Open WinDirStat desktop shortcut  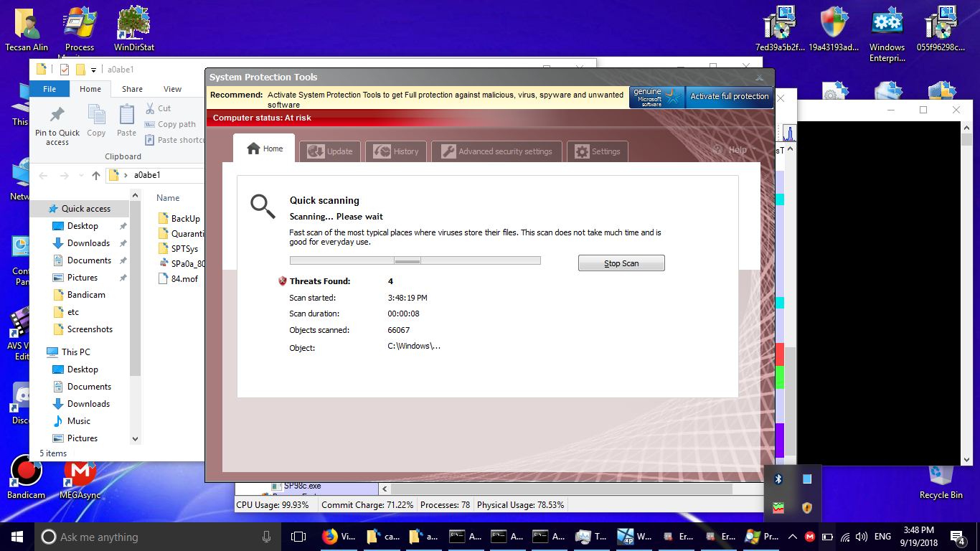tap(134, 29)
